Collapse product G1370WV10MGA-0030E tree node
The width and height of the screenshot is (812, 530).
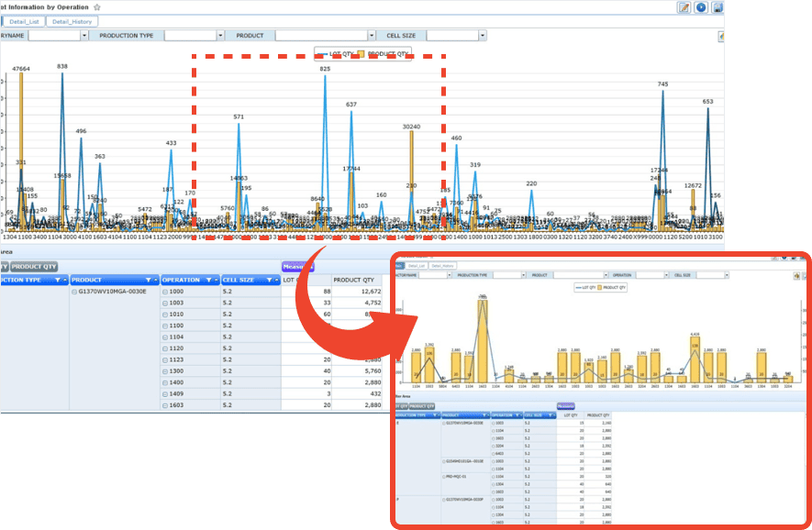74,292
